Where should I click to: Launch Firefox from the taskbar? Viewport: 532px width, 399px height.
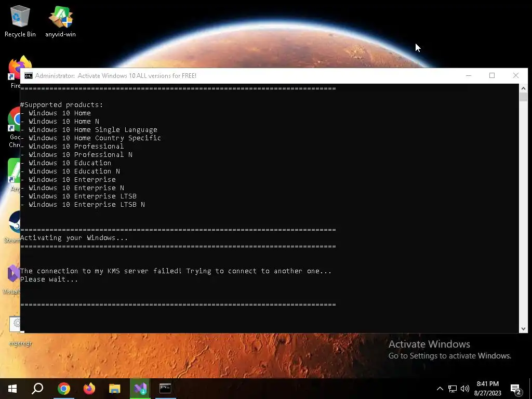point(89,389)
